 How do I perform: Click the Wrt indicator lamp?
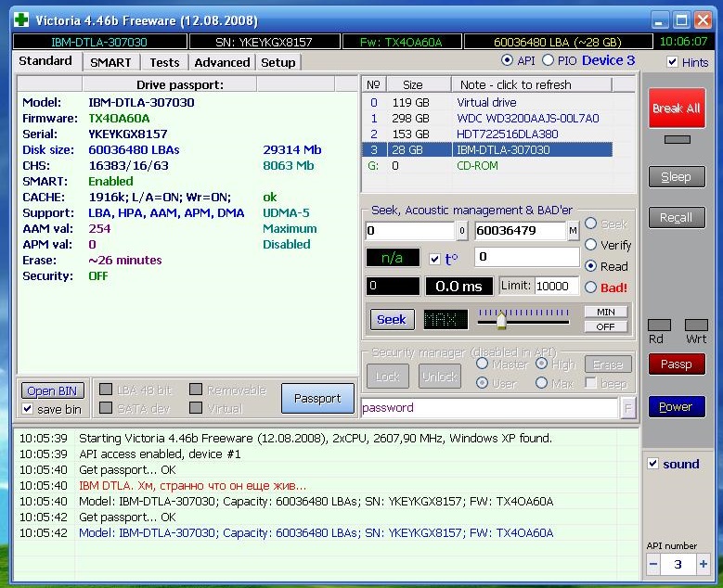pos(696,326)
